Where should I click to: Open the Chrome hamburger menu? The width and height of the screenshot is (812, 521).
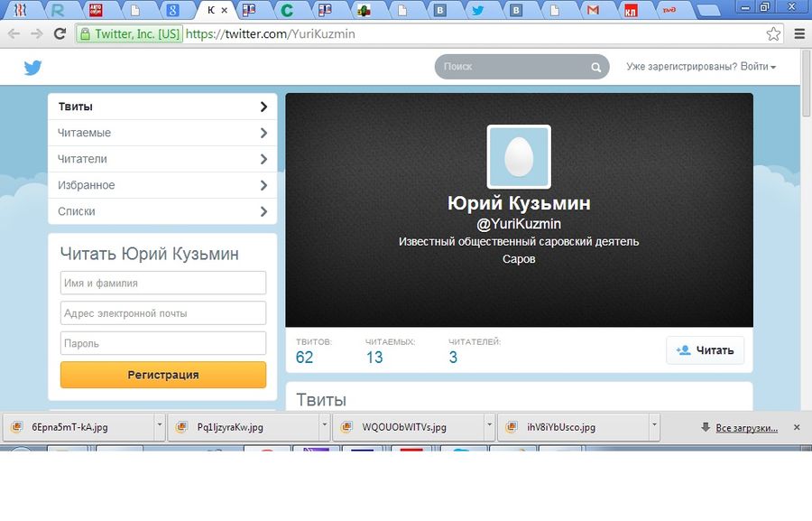tap(798, 34)
